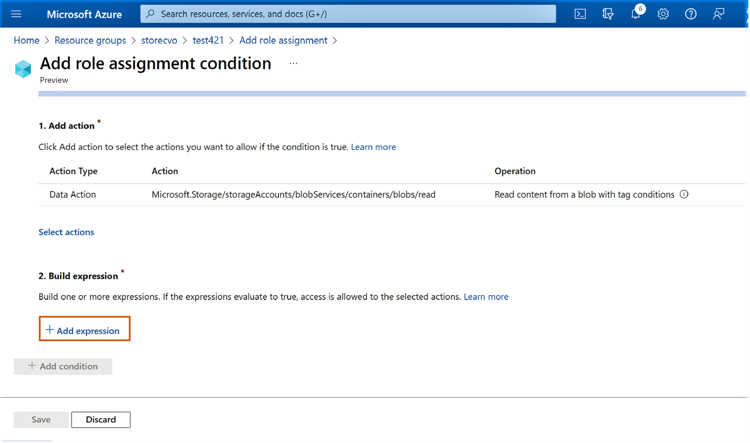This screenshot has height=443, width=750.
Task: Open Cloud Shell from top bar
Action: pos(580,14)
